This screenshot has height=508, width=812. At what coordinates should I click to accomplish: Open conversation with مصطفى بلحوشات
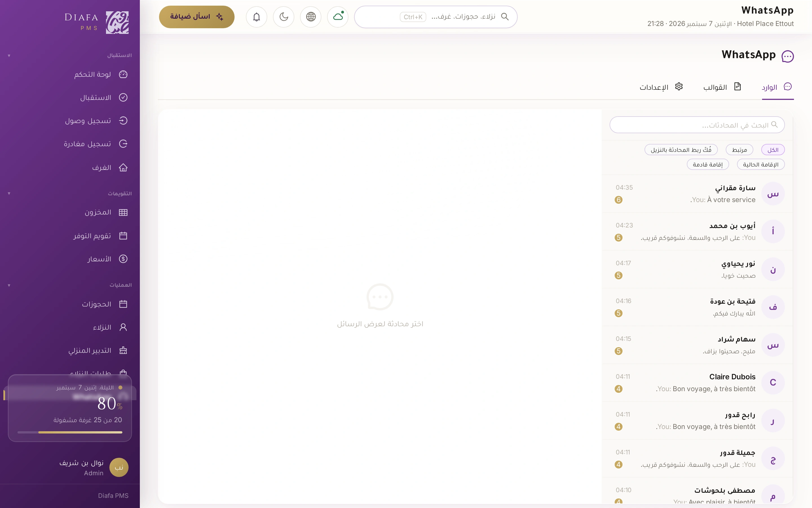coord(697,491)
